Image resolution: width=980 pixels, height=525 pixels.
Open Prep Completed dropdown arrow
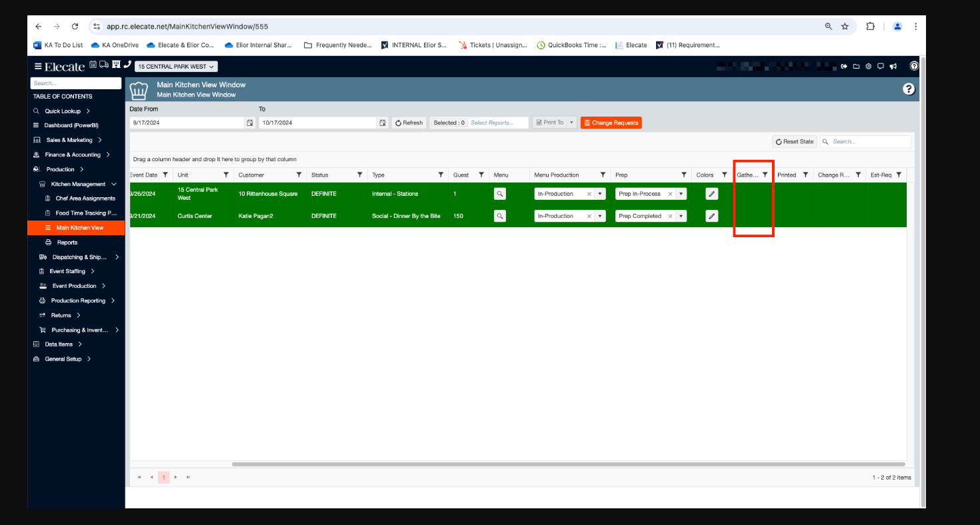(681, 216)
